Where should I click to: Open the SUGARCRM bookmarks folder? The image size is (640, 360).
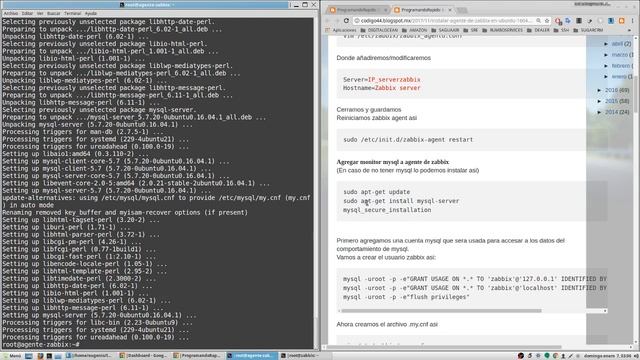588,30
